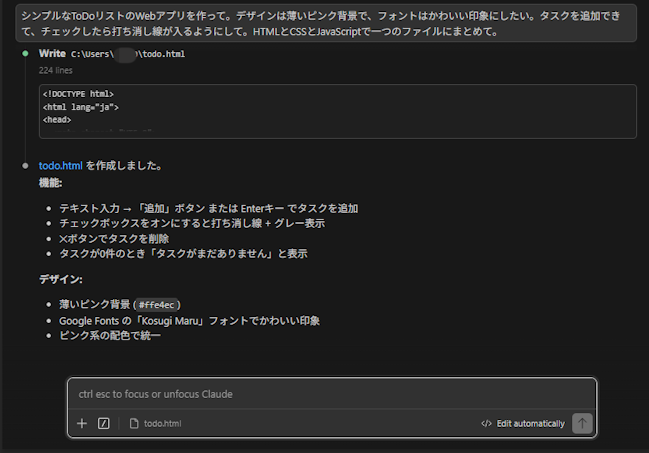Image resolution: width=649 pixels, height=453 pixels.
Task: Click the bullet mentioning 'Kosugi Maru' font
Action: (190, 321)
